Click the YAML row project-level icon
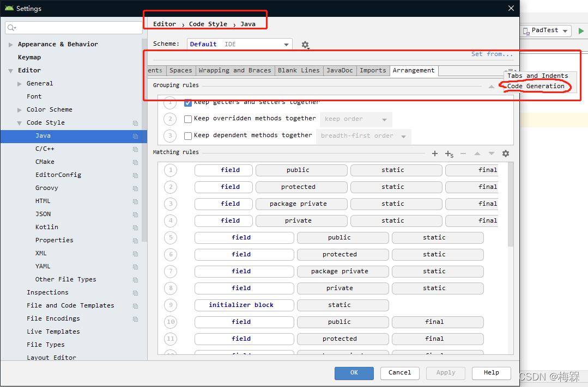 coord(135,267)
